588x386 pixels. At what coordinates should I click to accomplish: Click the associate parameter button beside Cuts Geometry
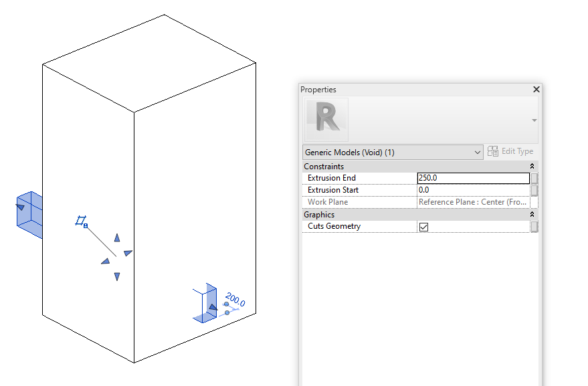533,227
